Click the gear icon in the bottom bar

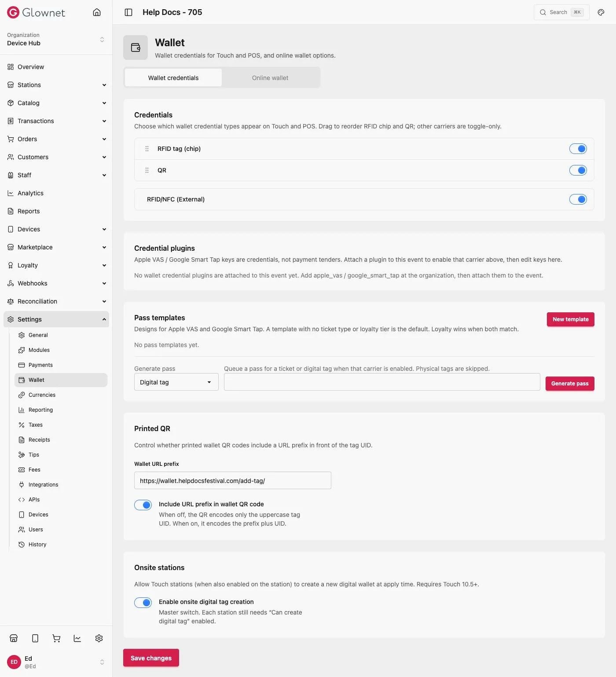click(x=99, y=638)
